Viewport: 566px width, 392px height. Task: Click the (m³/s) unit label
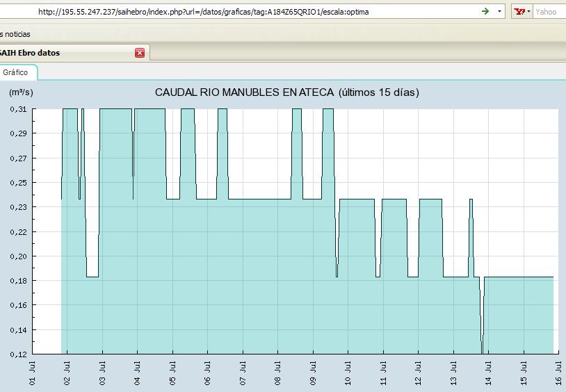click(x=21, y=92)
